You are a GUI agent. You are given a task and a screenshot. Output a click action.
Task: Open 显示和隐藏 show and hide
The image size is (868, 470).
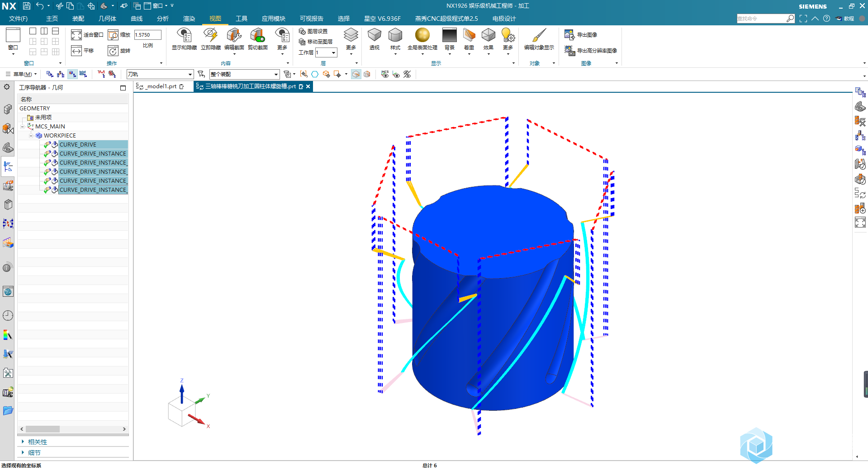[x=184, y=38]
